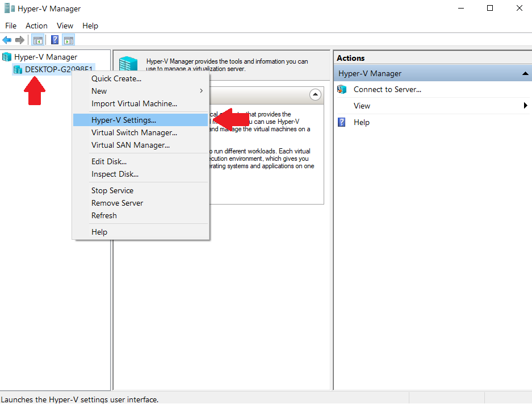Click Help link in Actions pane
The width and height of the screenshot is (532, 404).
[362, 122]
